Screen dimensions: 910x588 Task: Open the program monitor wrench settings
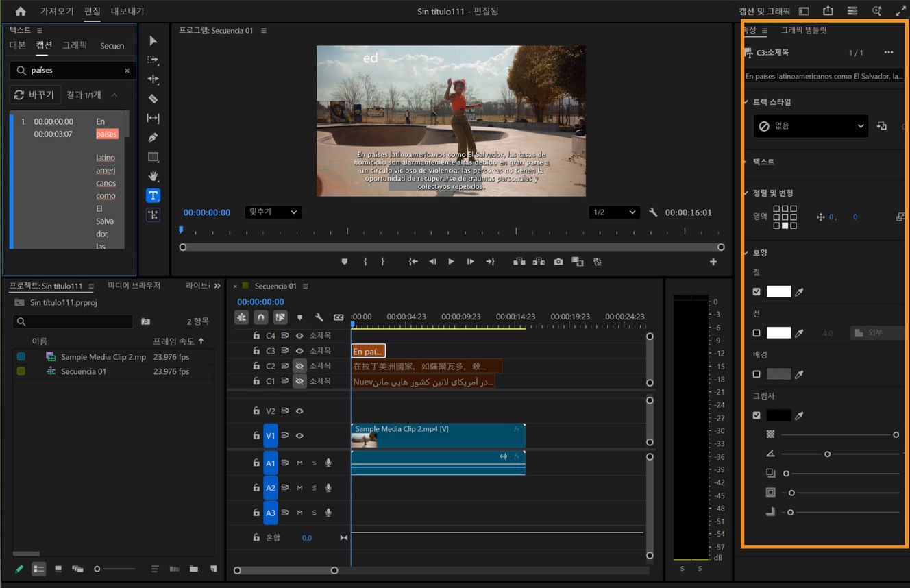pyautogui.click(x=653, y=212)
